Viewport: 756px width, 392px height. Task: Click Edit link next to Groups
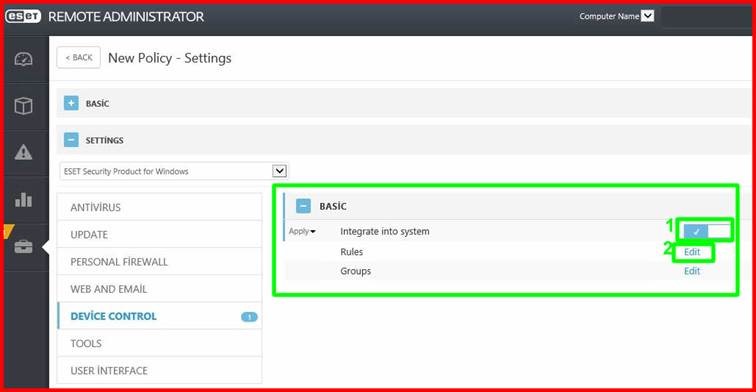(x=692, y=271)
